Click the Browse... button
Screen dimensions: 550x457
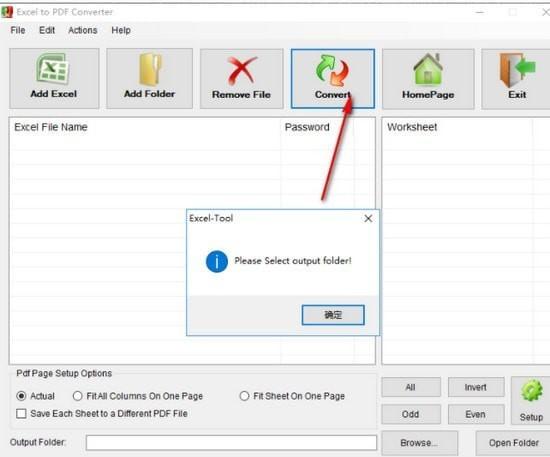pos(419,443)
